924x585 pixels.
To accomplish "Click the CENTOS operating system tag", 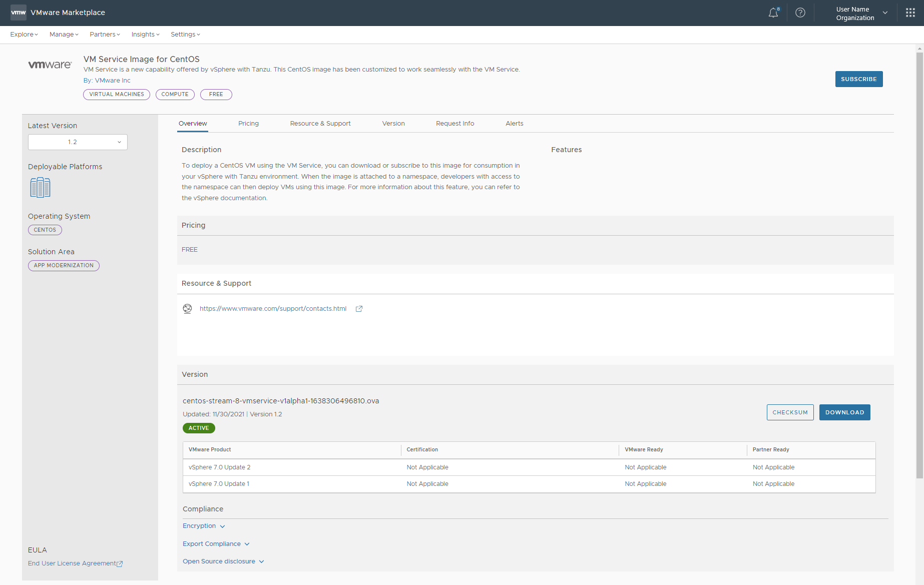I will point(45,230).
